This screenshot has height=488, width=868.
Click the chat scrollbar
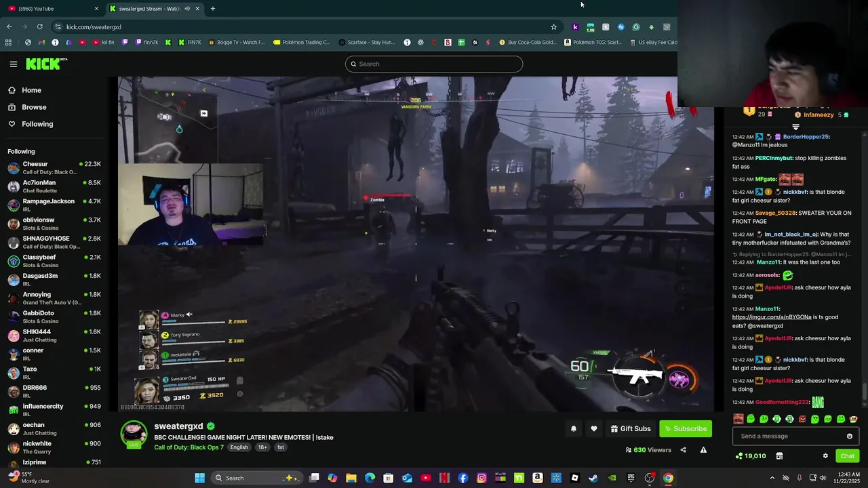tap(864, 392)
